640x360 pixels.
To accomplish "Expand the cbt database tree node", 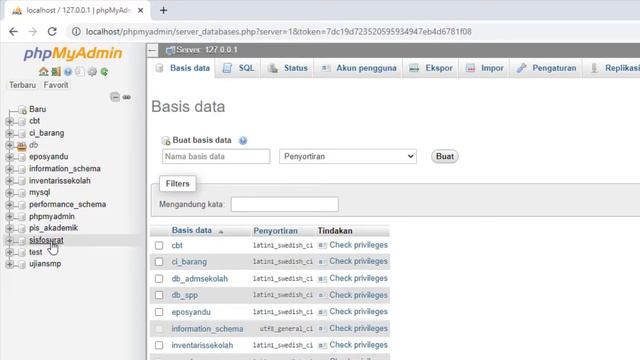I will [x=9, y=121].
